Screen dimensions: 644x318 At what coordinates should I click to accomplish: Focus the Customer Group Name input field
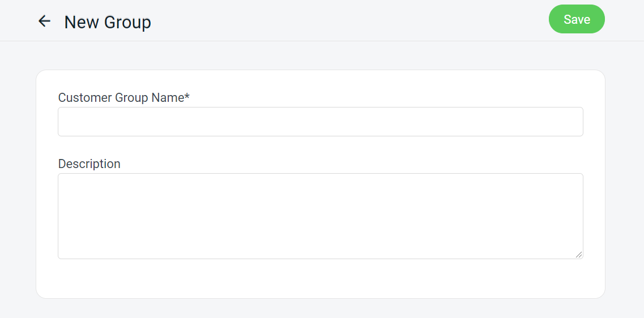(320, 122)
